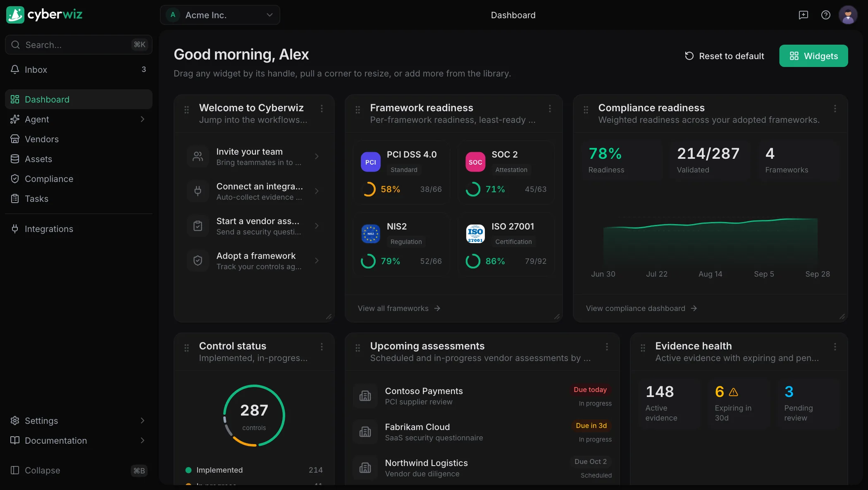Expand the Settings sidebar submenu chevron
868x490 pixels.
coord(143,421)
